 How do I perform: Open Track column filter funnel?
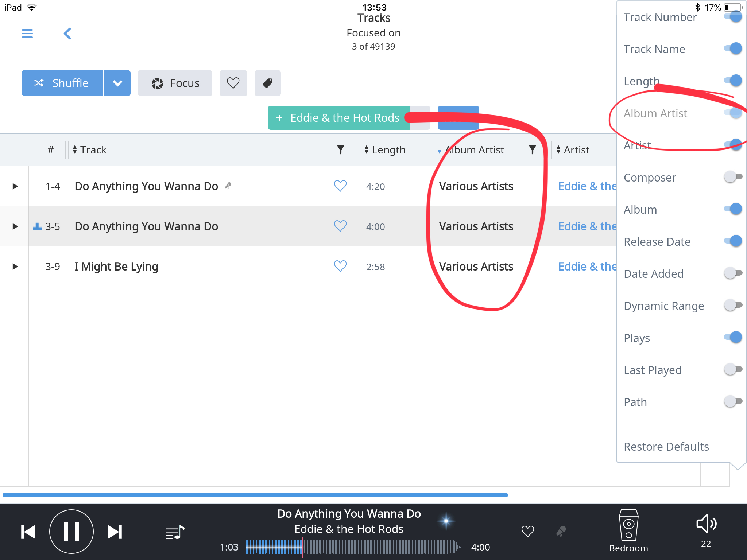(x=340, y=150)
